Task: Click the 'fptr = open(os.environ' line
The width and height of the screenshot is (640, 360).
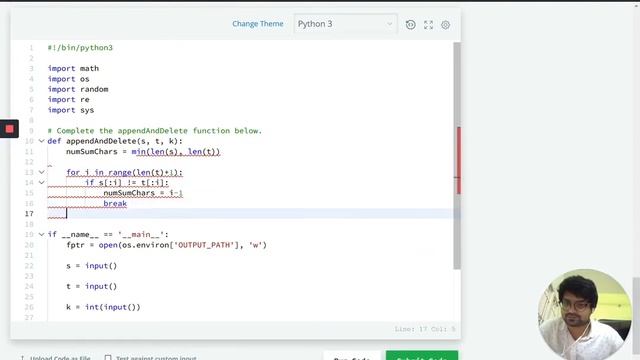Action: [x=167, y=245]
